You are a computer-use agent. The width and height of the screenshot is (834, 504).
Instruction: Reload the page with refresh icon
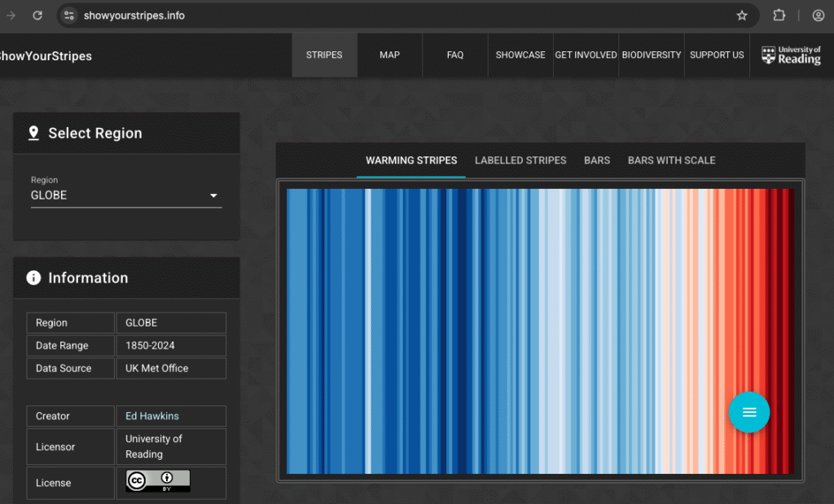[37, 15]
